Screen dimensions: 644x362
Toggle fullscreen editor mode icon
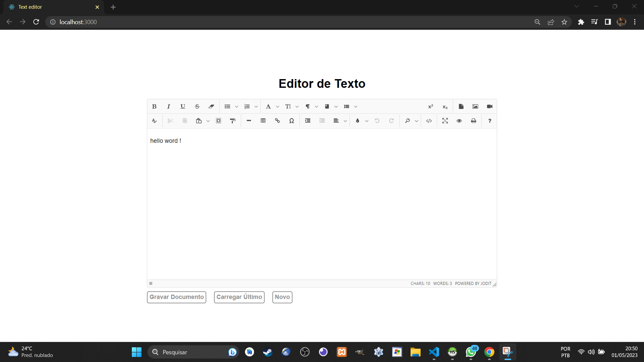[x=445, y=121]
